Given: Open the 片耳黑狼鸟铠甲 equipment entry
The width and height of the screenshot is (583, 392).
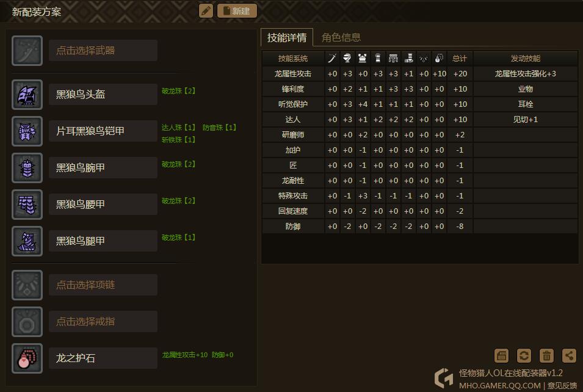Looking at the screenshot, I should tap(103, 131).
